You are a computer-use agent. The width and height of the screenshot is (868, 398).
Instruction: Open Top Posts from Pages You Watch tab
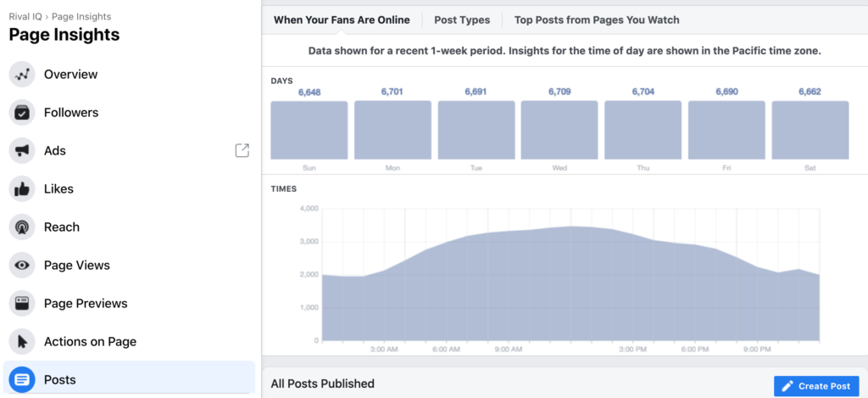click(597, 20)
